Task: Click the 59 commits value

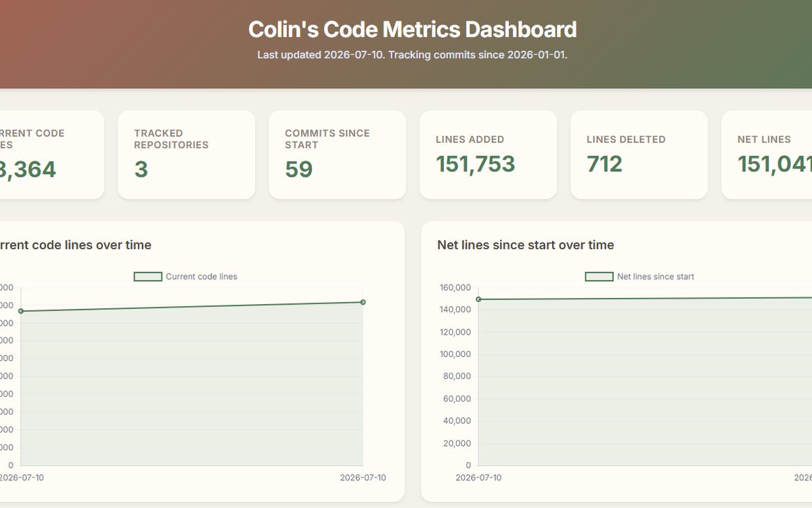Action: click(x=298, y=169)
